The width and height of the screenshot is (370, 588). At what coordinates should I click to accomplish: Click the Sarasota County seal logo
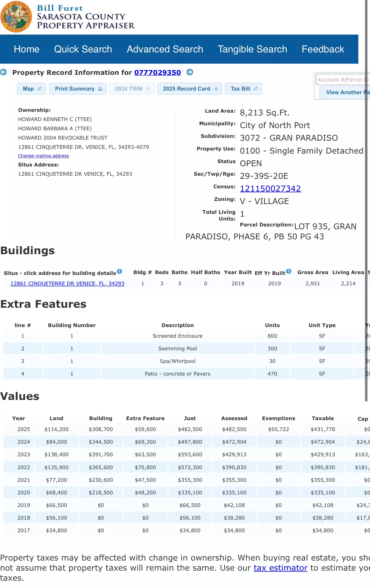(16, 17)
